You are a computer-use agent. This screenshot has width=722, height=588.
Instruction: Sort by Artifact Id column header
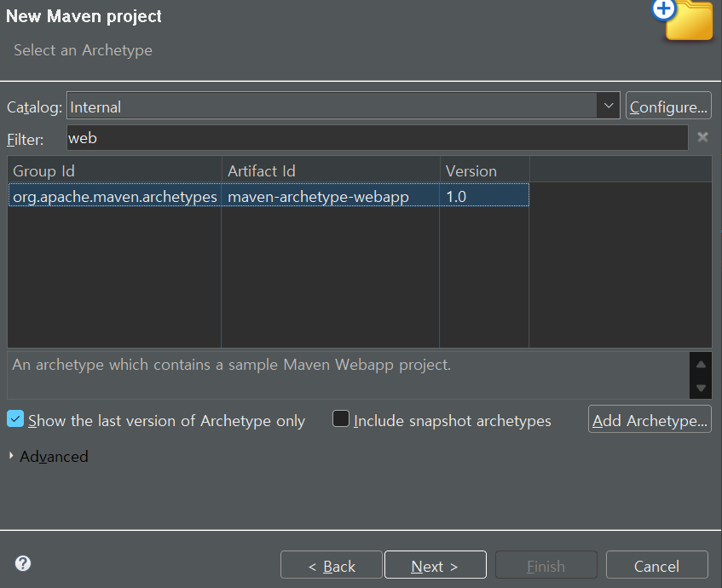click(331, 170)
